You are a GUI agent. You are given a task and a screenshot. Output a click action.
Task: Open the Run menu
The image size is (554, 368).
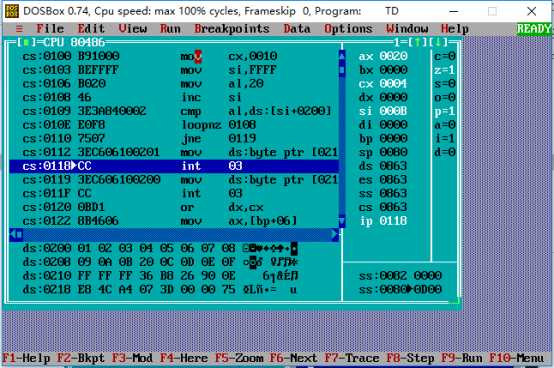170,29
